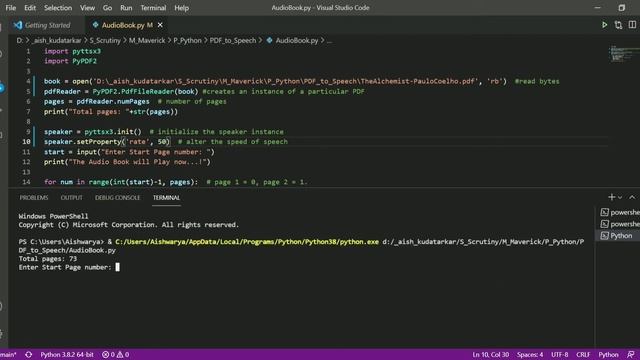
Task: Click P_Python in the breadcrumb path
Action: point(187,40)
